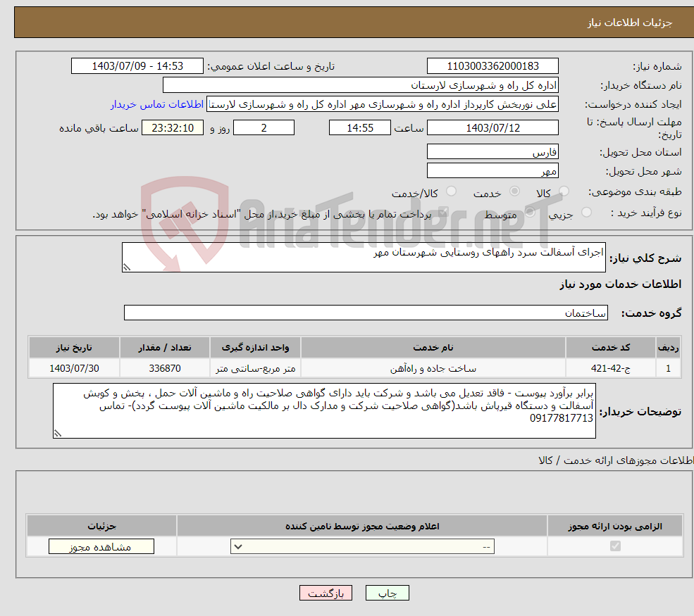The image size is (694, 616).
Task: Click the response deadline date 1403/07/12
Action: click(492, 128)
